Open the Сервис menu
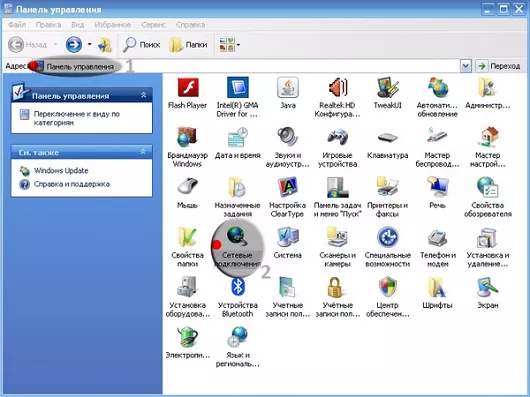This screenshot has height=397, width=530. click(x=153, y=25)
